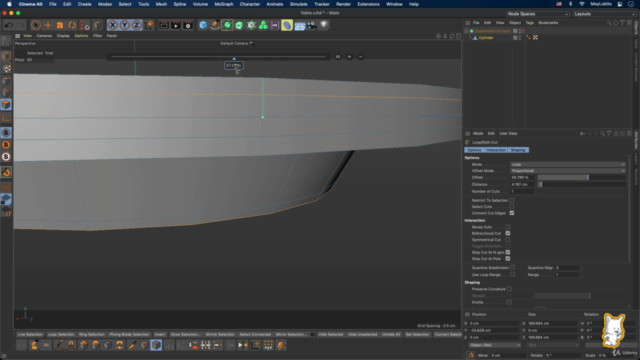Click the Offset percentage slider
The height and width of the screenshot is (360, 640).
[581, 178]
